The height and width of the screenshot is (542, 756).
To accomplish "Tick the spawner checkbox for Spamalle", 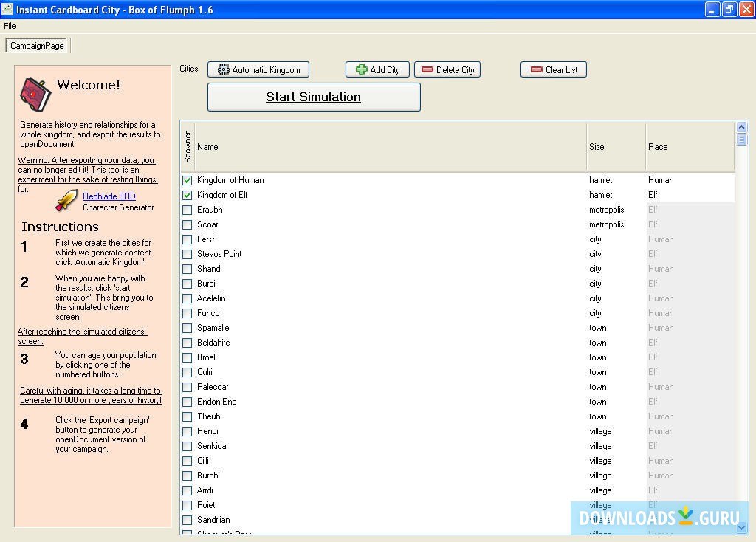I will coord(187,328).
